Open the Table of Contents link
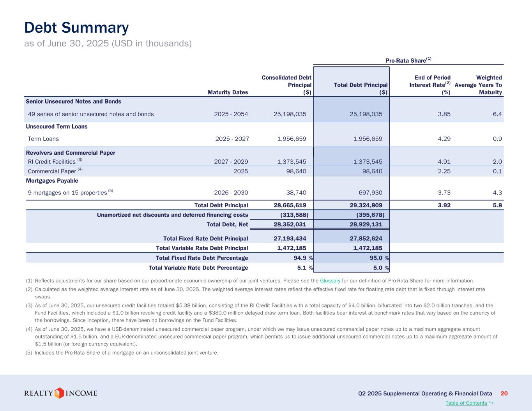Screen dimensions: 532x411 pyautogui.click(x=466, y=403)
